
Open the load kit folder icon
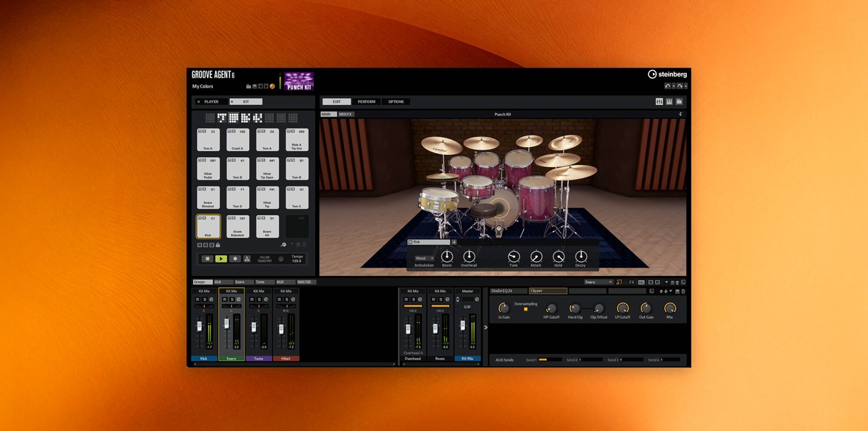[x=248, y=86]
